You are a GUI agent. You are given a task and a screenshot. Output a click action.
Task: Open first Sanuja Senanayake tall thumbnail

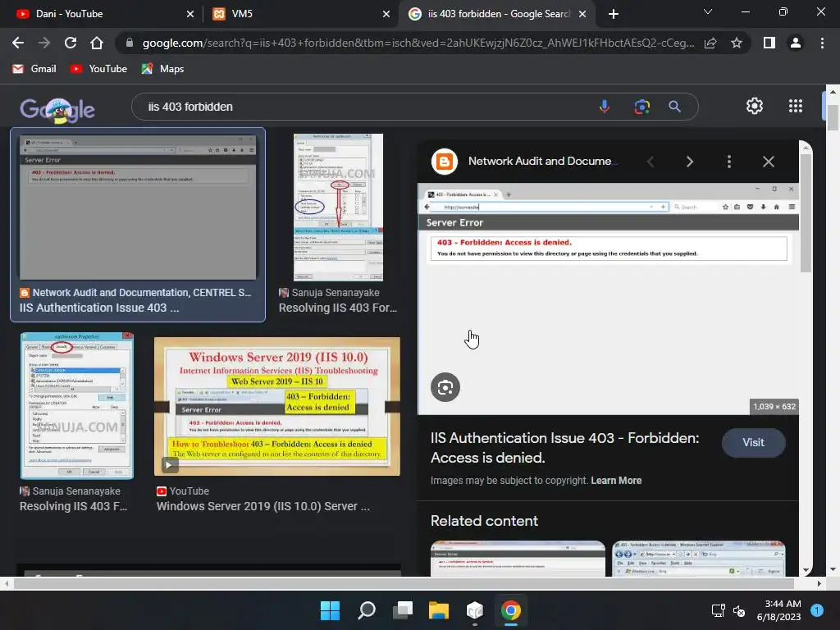[x=338, y=208]
